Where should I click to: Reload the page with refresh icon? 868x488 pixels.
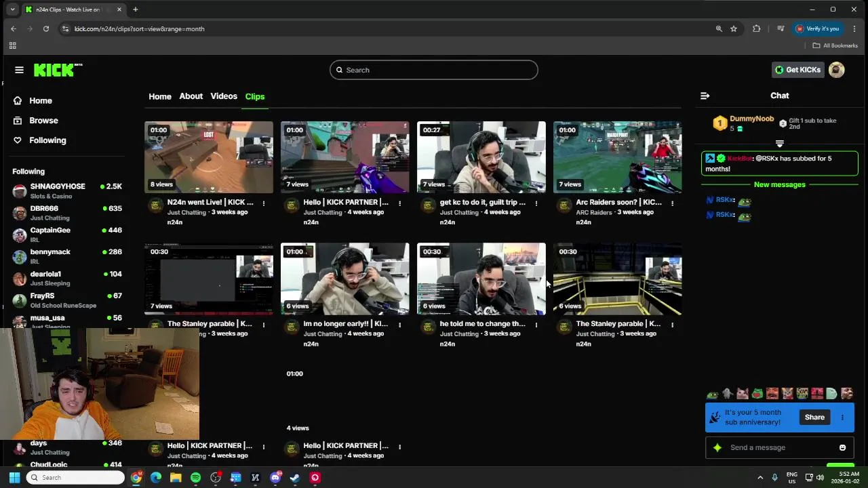pos(46,28)
